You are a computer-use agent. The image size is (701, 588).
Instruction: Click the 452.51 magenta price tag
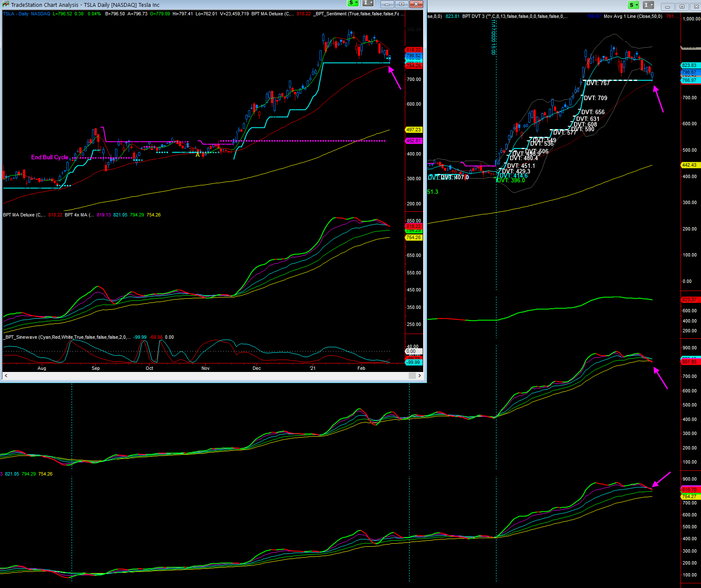click(x=413, y=141)
